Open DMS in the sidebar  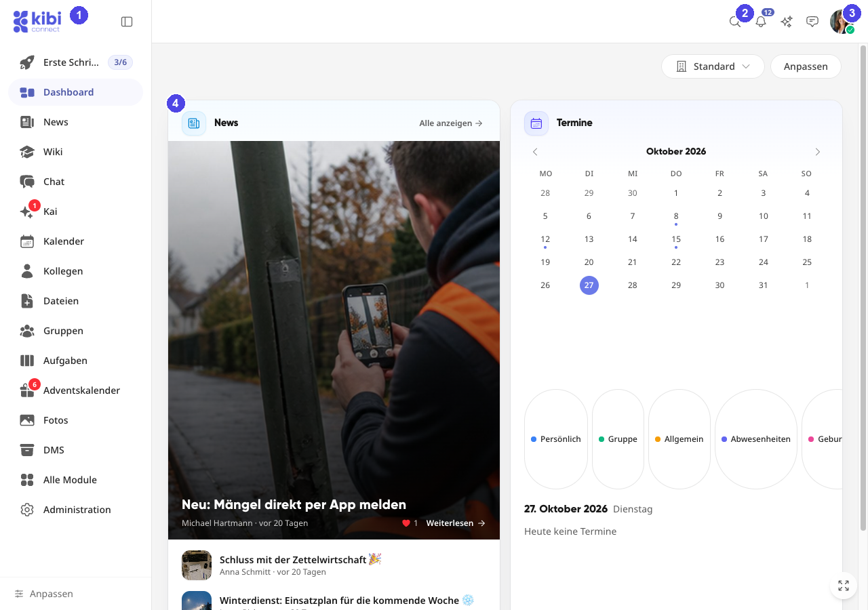[x=76, y=450]
